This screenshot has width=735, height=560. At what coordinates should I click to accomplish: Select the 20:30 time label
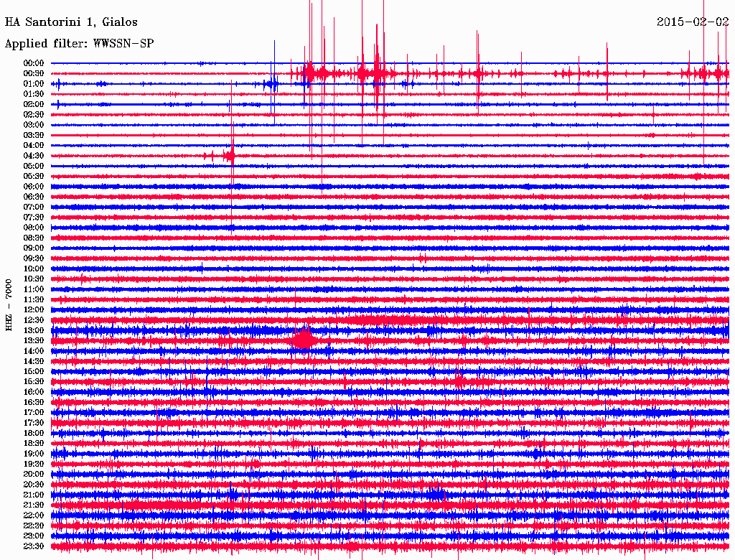tap(34, 485)
